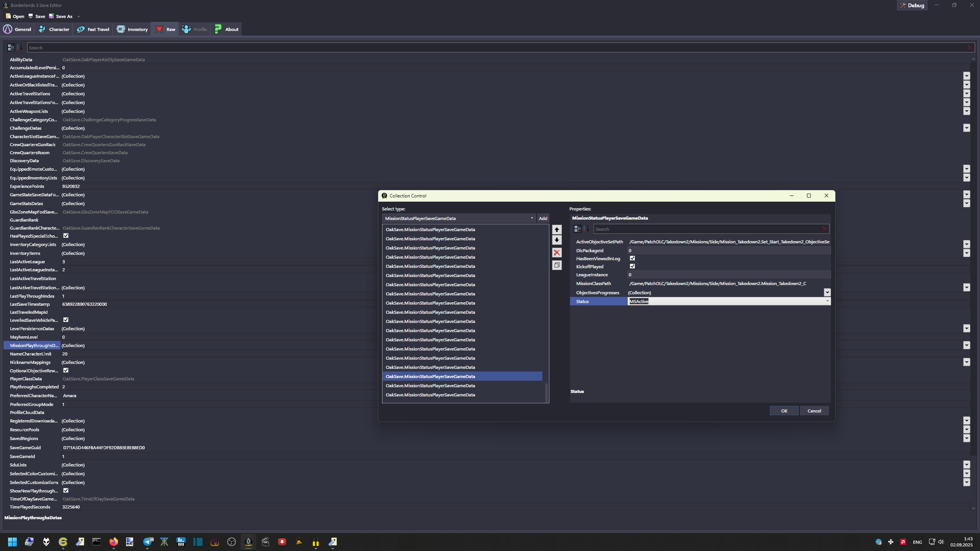Click the move item down arrow
The width and height of the screenshot is (980, 551).
click(x=557, y=240)
